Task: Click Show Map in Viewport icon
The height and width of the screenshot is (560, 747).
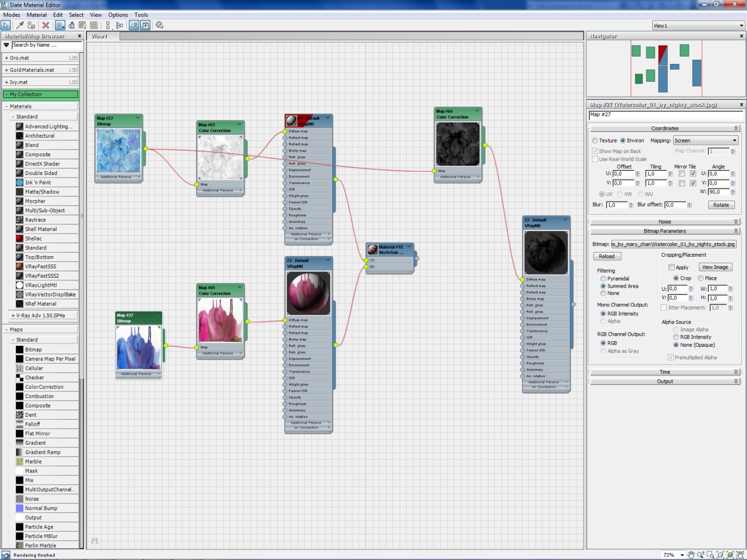Action: click(82, 25)
